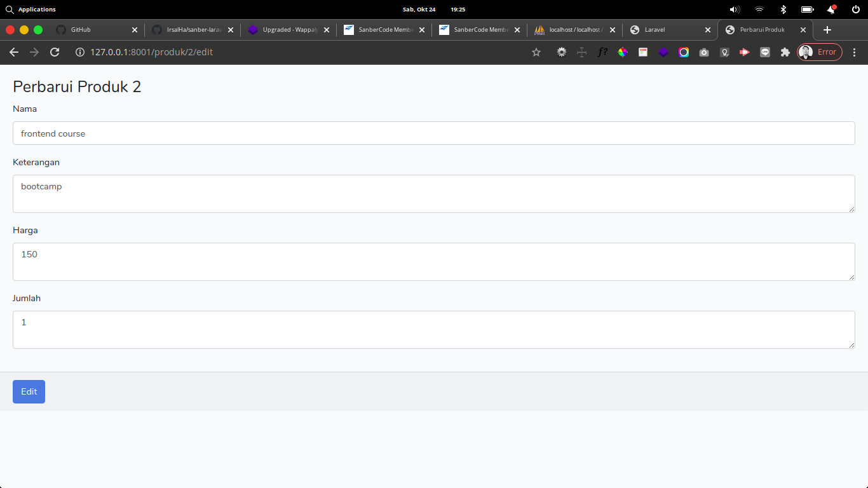Click the Harga textarea
The width and height of the screenshot is (868, 488).
tap(434, 262)
